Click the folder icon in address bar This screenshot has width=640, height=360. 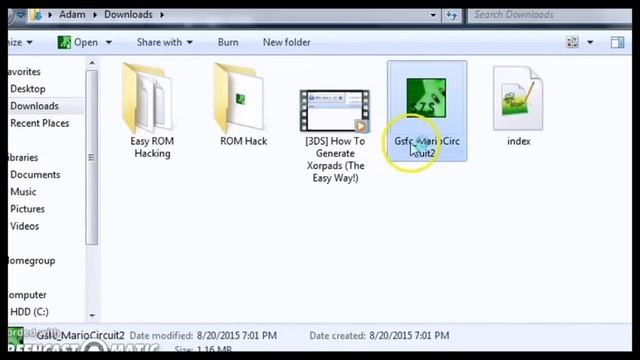37,15
